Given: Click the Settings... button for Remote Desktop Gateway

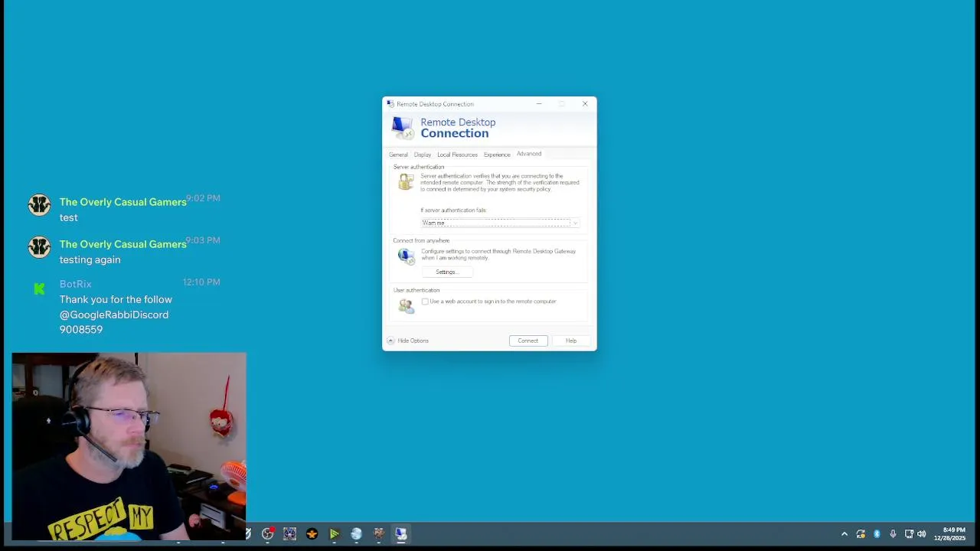Looking at the screenshot, I should [446, 272].
